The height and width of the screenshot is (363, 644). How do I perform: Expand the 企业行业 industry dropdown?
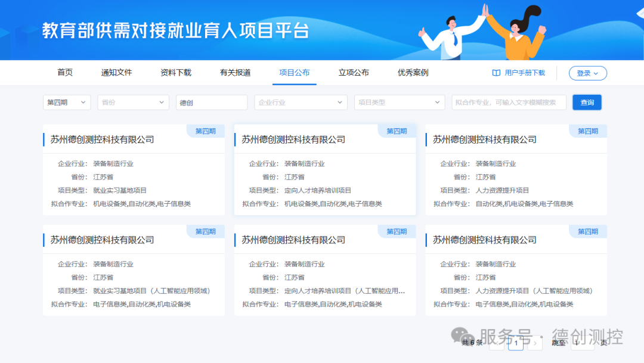(301, 102)
